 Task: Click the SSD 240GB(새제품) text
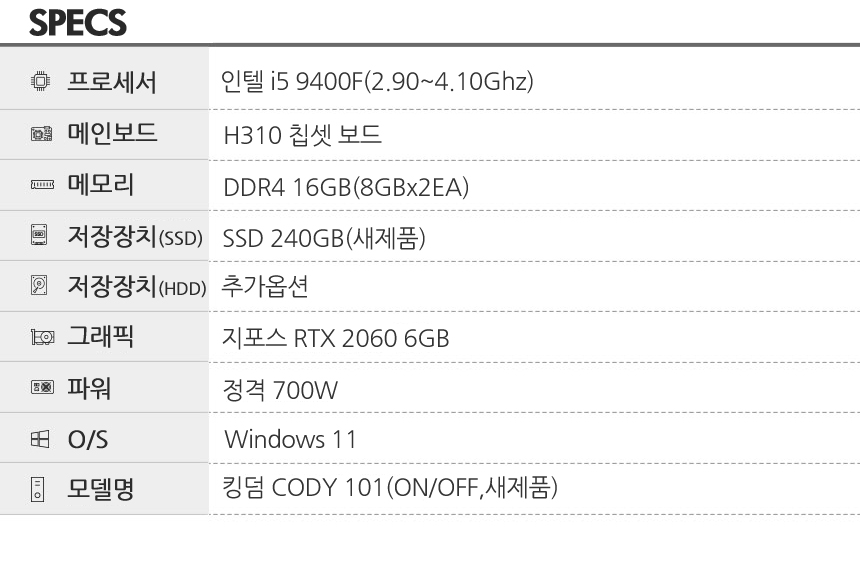[x=324, y=238]
